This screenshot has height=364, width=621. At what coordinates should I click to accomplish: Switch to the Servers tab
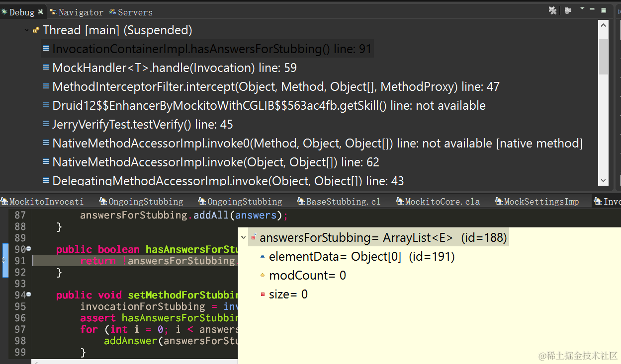coord(131,12)
